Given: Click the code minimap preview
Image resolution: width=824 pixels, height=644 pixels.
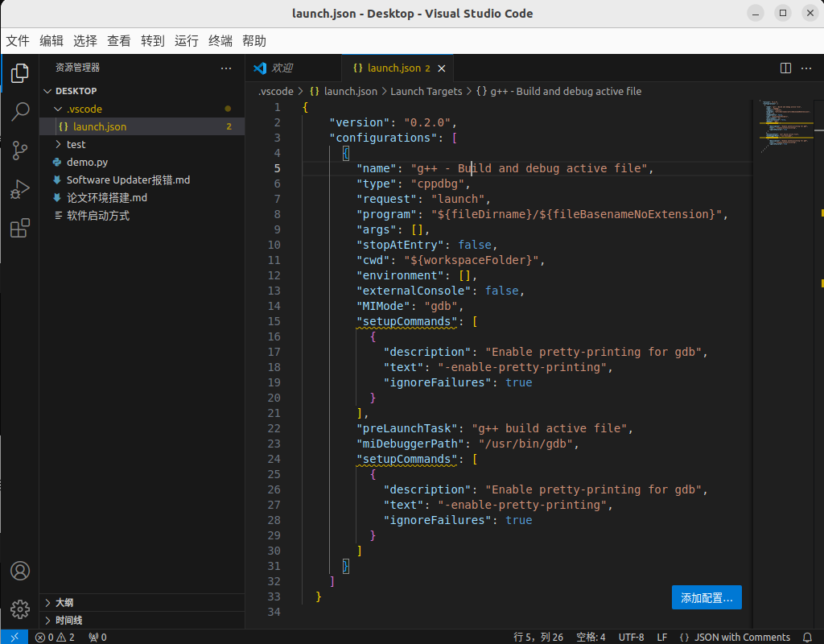Looking at the screenshot, I should (x=785, y=126).
